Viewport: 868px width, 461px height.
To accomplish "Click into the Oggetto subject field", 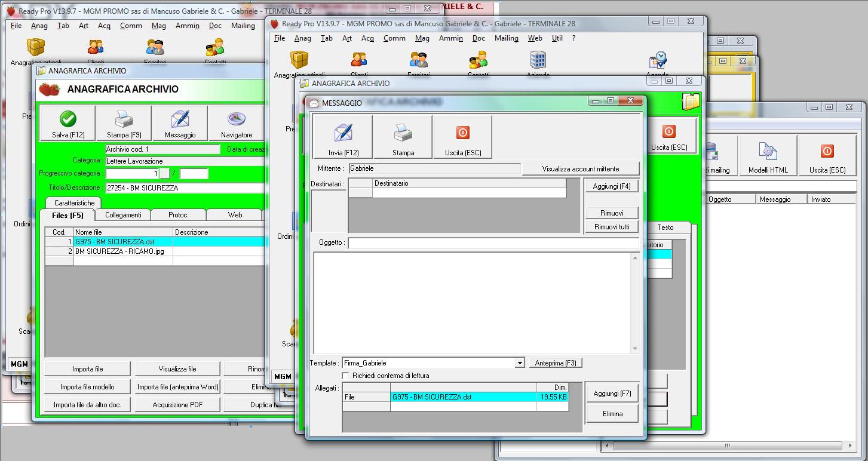I will pyautogui.click(x=493, y=243).
